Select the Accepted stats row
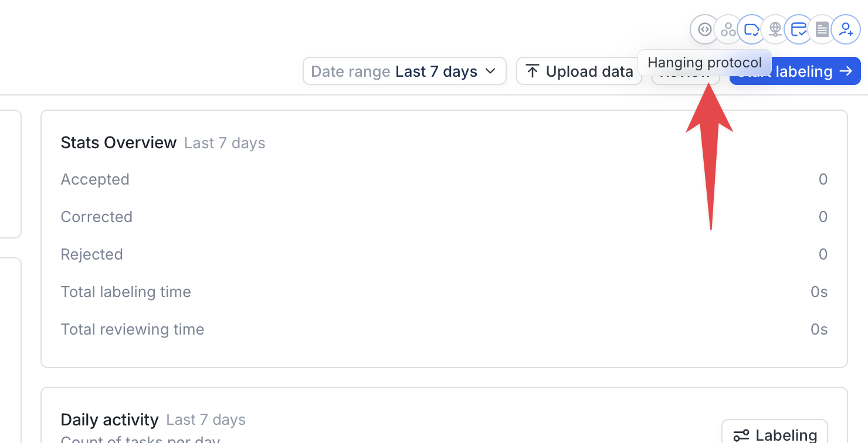The width and height of the screenshot is (868, 443). click(x=444, y=179)
